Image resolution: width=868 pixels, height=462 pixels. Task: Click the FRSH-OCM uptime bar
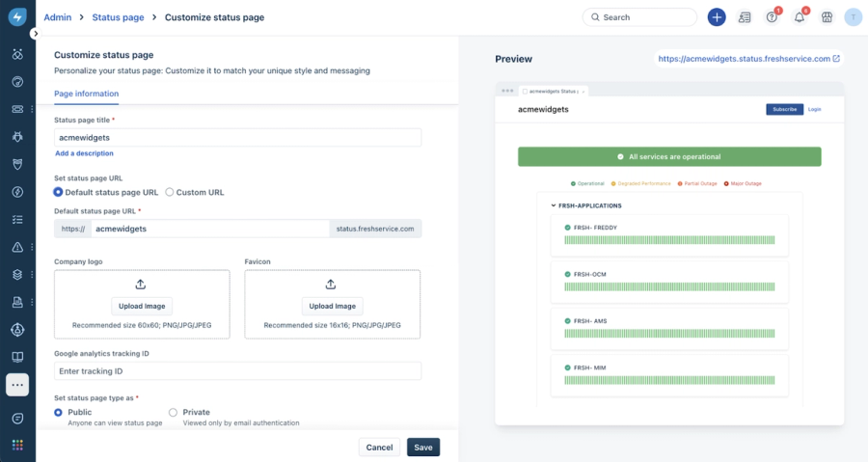click(x=669, y=286)
